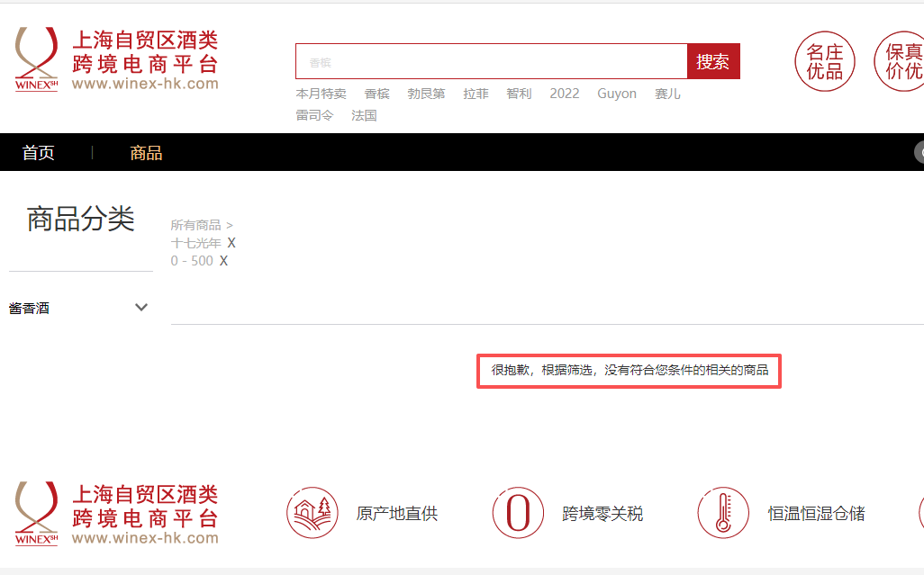This screenshot has height=575, width=924.
Task: Click the footer WINEX logo
Action: [x=117, y=513]
